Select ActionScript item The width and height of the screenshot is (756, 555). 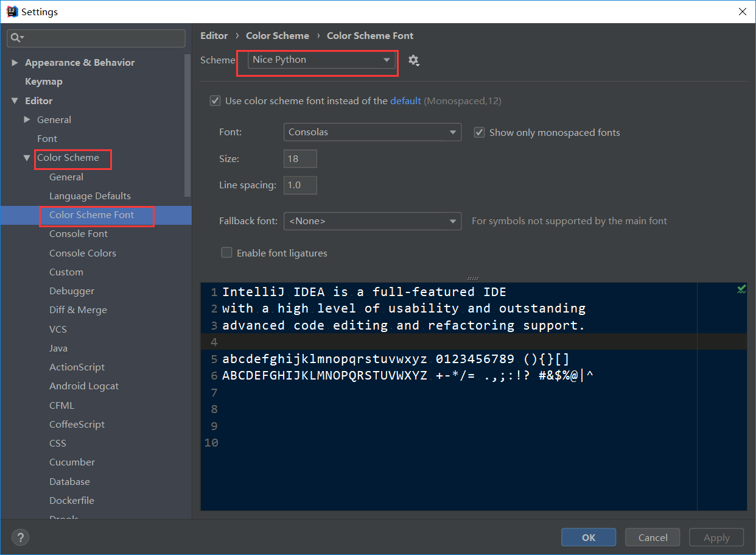77,367
